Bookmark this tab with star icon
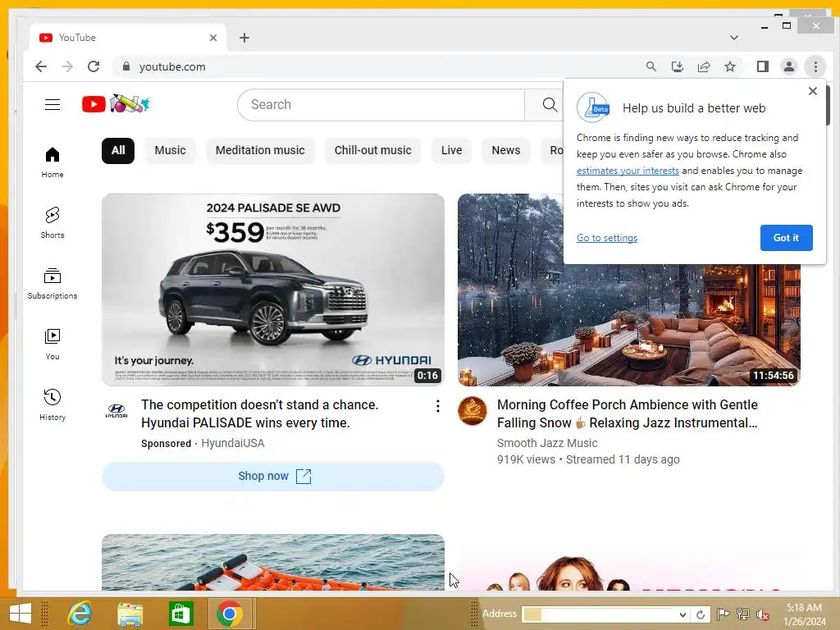The height and width of the screenshot is (630, 840). (x=729, y=66)
